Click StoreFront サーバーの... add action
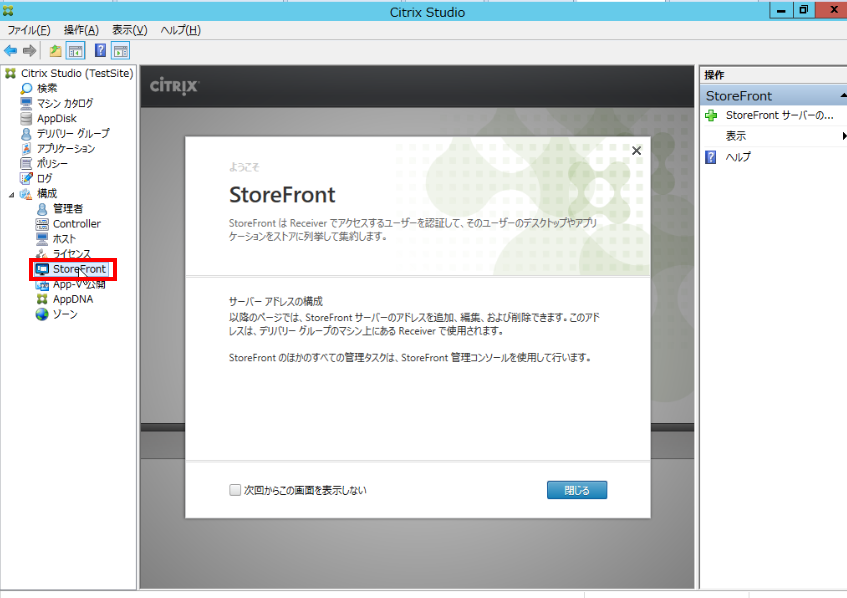847x598 pixels. 779,115
